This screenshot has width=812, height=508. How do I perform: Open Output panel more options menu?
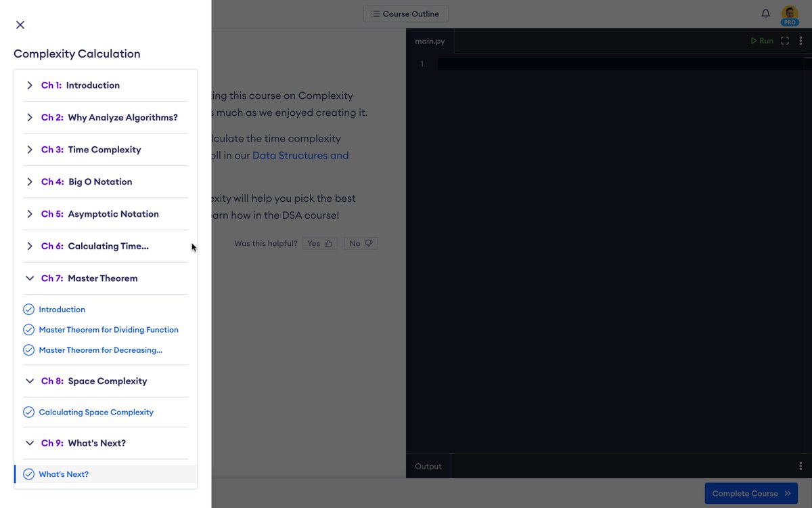tap(800, 466)
